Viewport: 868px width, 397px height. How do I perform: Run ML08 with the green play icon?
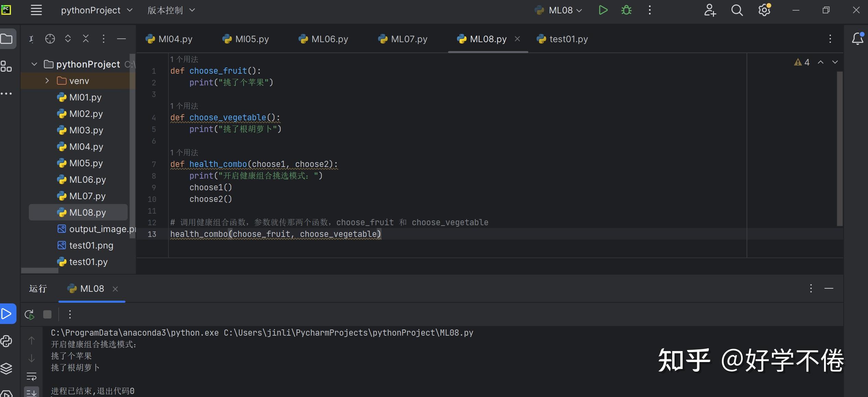(603, 10)
